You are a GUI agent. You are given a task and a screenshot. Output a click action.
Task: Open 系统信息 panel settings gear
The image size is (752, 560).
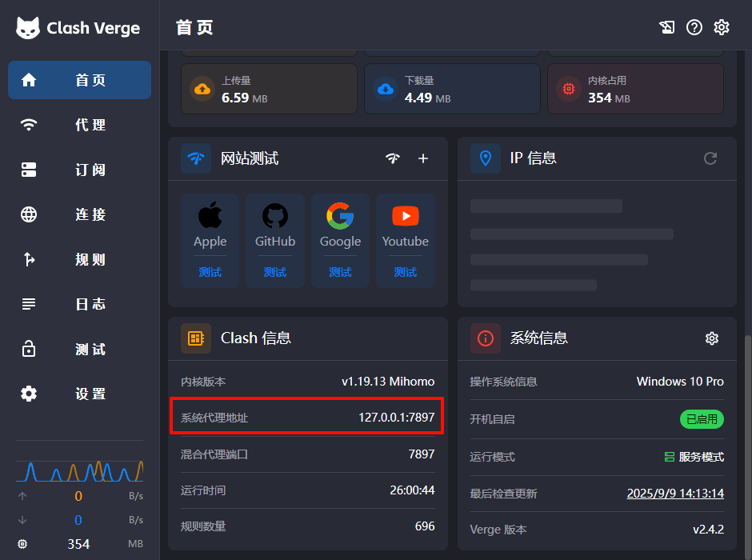(712, 338)
